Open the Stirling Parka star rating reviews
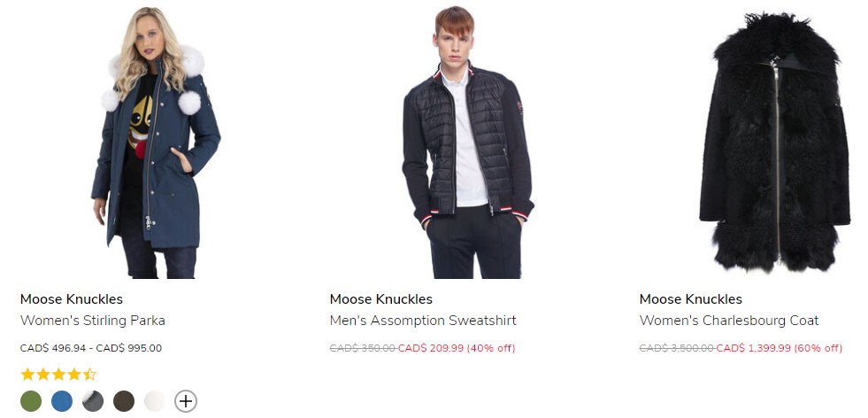This screenshot has height=418, width=868. tap(58, 375)
